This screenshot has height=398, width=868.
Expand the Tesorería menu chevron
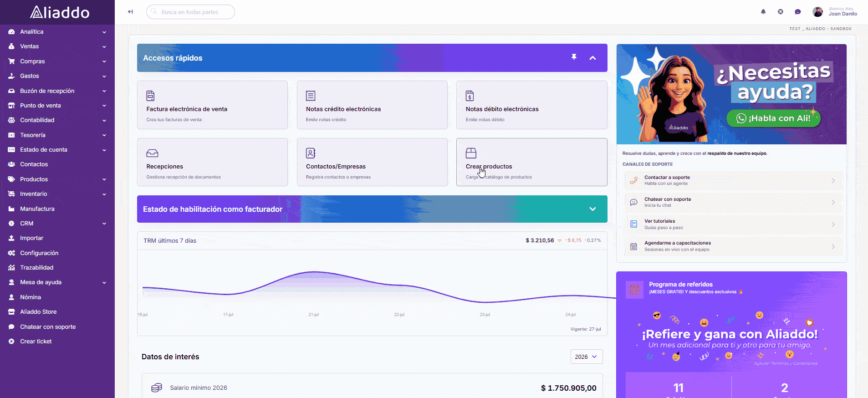point(104,135)
